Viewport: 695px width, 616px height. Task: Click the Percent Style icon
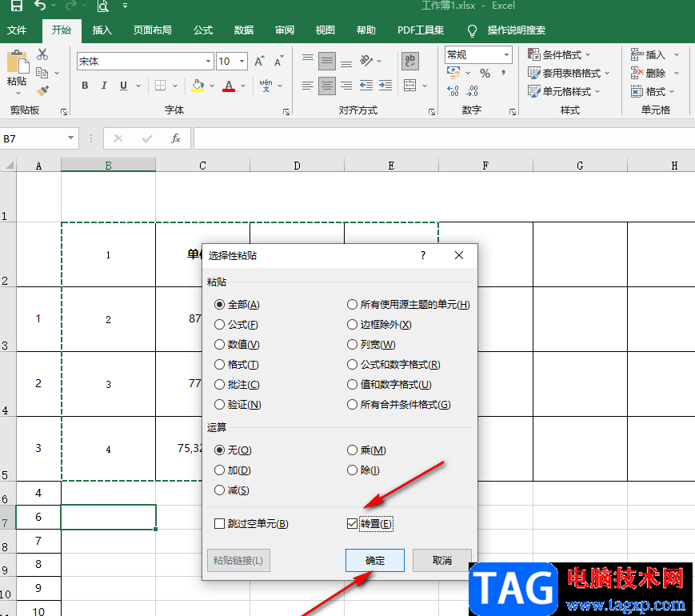click(485, 73)
